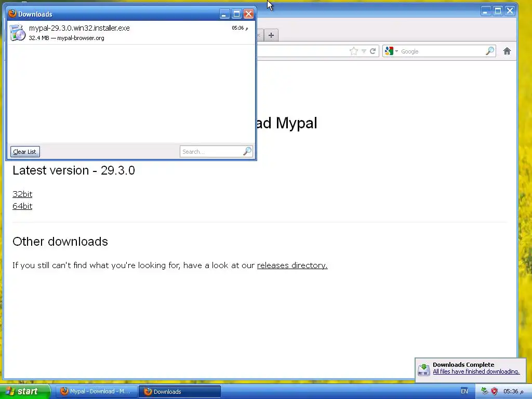Image resolution: width=532 pixels, height=399 pixels.
Task: Open the search engine selector dropdown
Action: pyautogui.click(x=391, y=51)
